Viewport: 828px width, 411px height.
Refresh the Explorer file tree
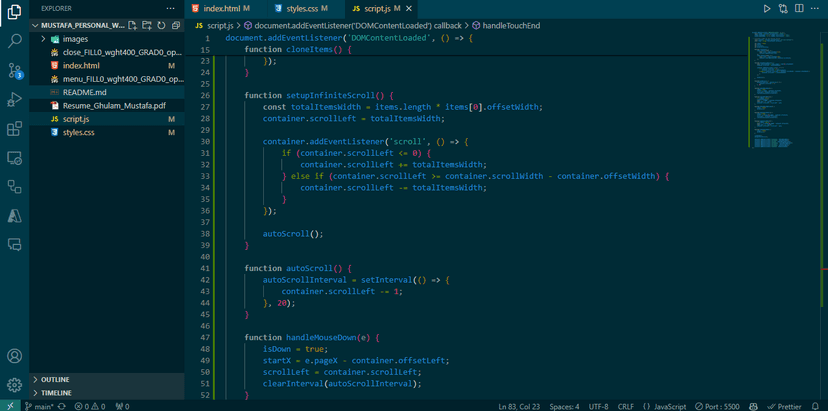[x=161, y=25]
